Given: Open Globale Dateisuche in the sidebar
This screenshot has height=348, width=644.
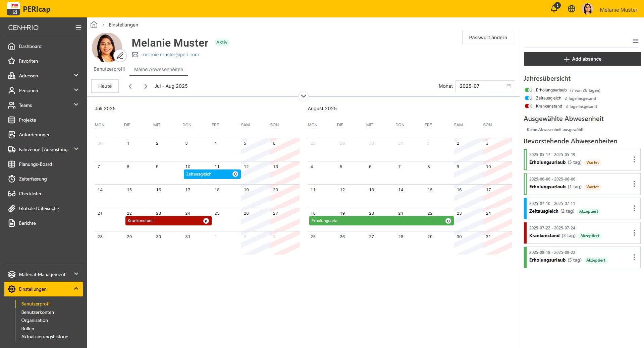Looking at the screenshot, I should click(x=39, y=208).
